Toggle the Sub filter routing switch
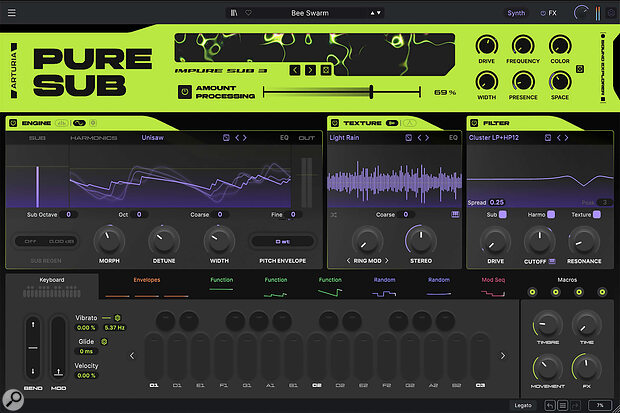The image size is (620, 413). pyautogui.click(x=503, y=214)
